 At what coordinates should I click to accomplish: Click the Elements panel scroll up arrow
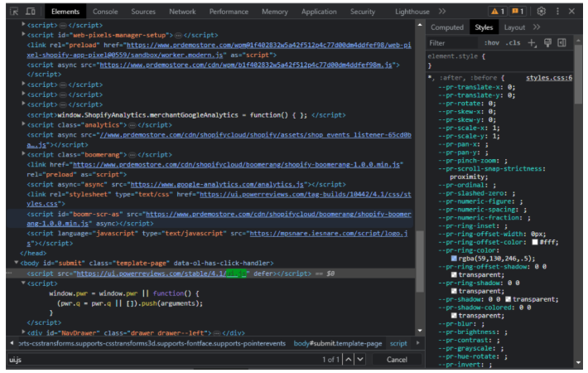click(x=420, y=25)
